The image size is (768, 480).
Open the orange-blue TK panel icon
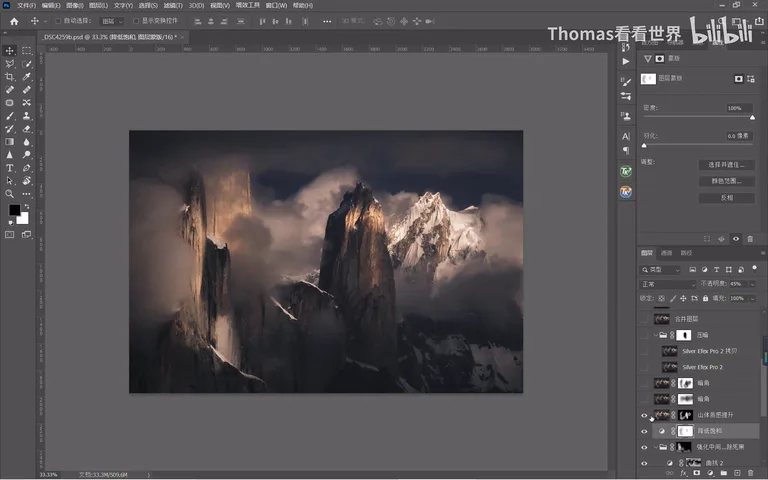(x=625, y=192)
